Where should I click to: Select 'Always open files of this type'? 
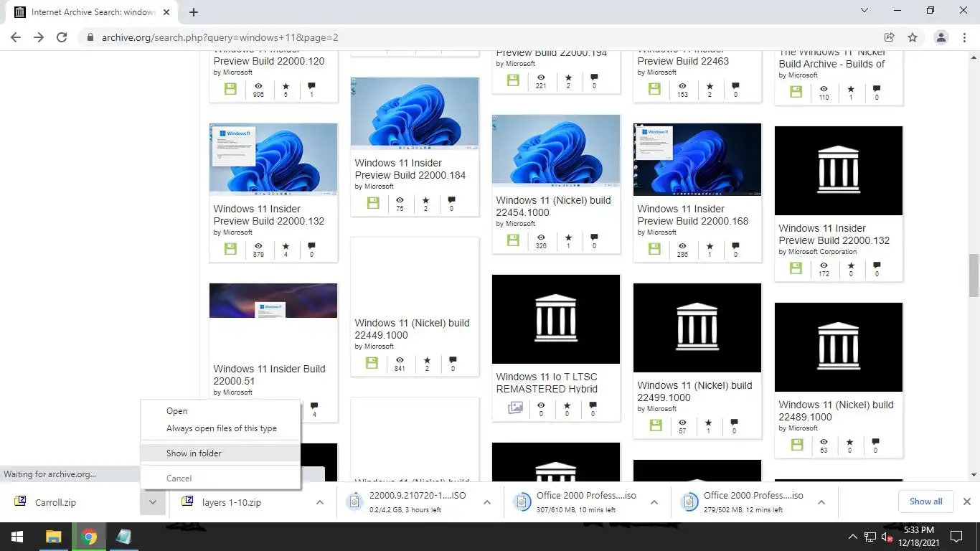click(x=220, y=428)
